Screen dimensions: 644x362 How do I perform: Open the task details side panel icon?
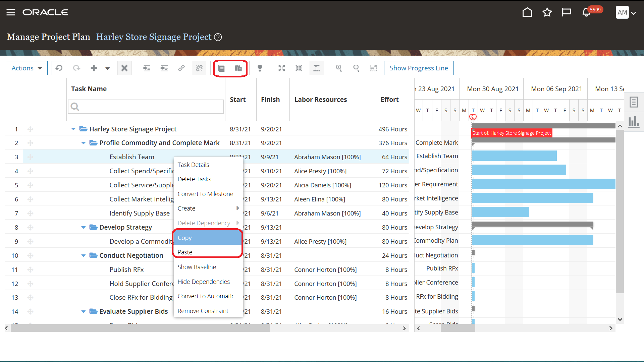(634, 102)
